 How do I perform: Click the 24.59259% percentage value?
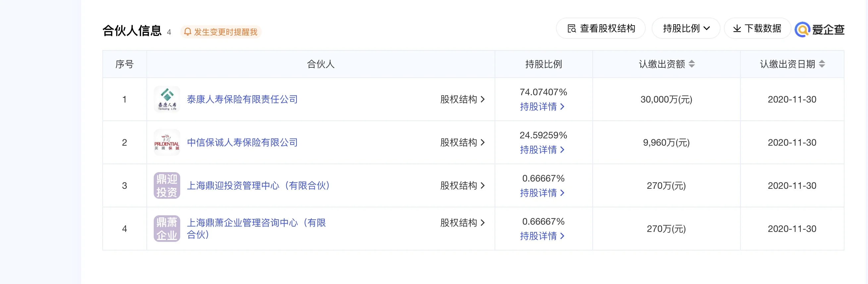coord(543,135)
